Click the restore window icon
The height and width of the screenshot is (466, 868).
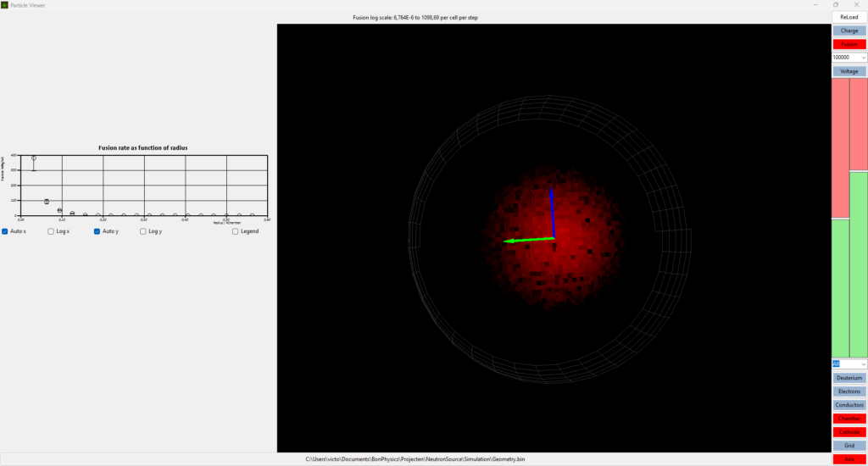click(836, 4)
